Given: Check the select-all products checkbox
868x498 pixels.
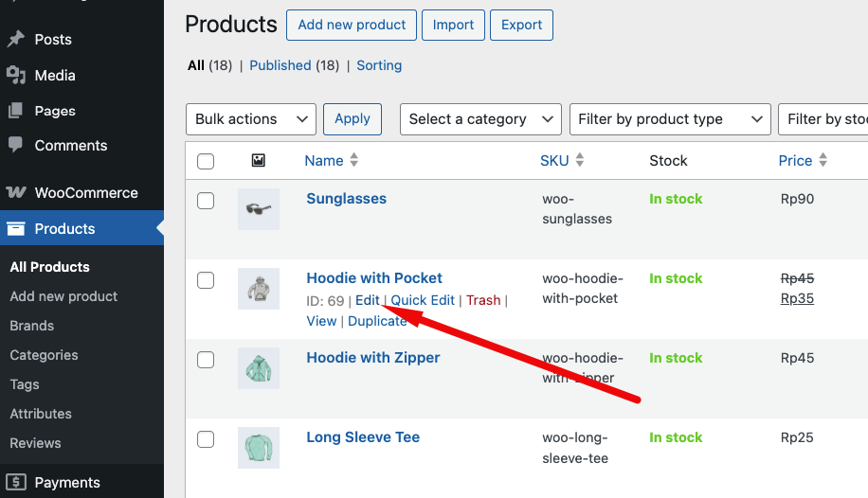Looking at the screenshot, I should pyautogui.click(x=206, y=161).
